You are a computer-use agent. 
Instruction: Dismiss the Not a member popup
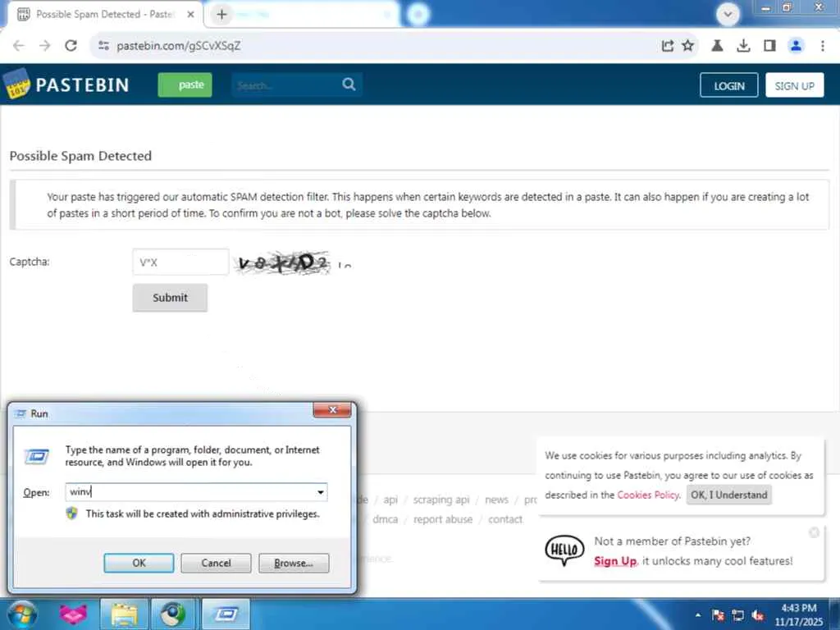814,532
